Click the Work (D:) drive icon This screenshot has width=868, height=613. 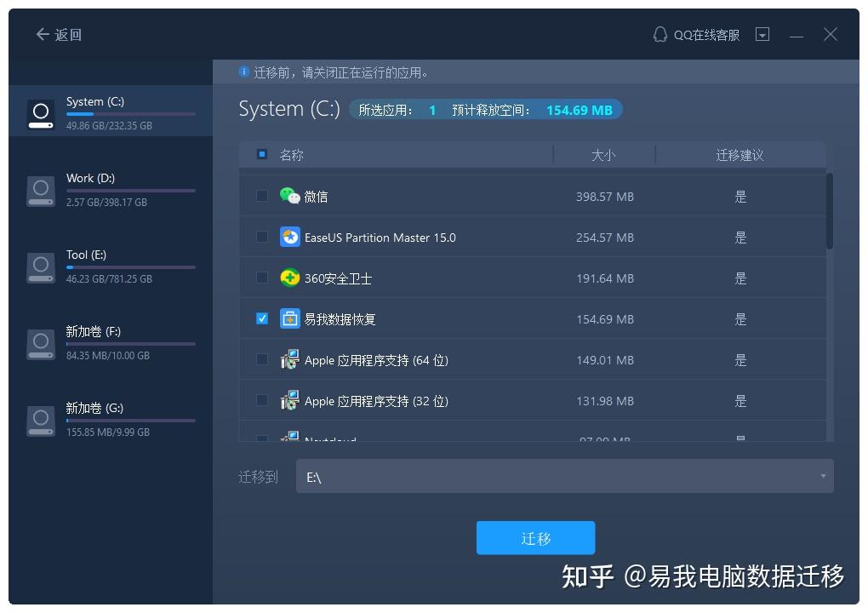pos(41,191)
